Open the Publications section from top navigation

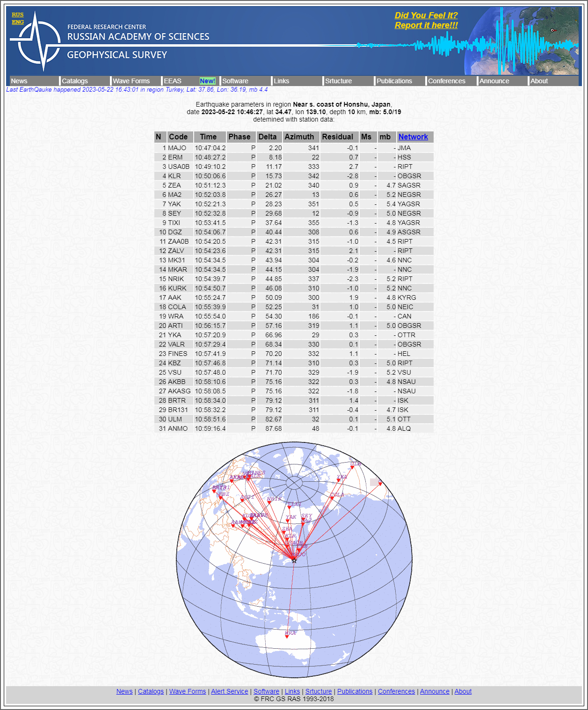coord(394,80)
